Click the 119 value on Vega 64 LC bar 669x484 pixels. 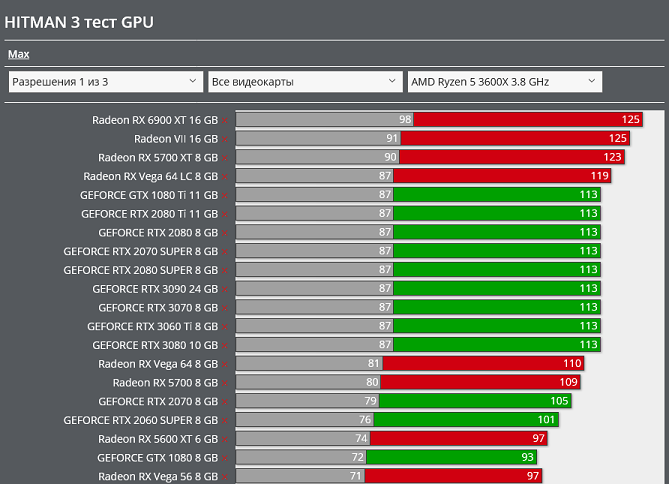click(599, 176)
